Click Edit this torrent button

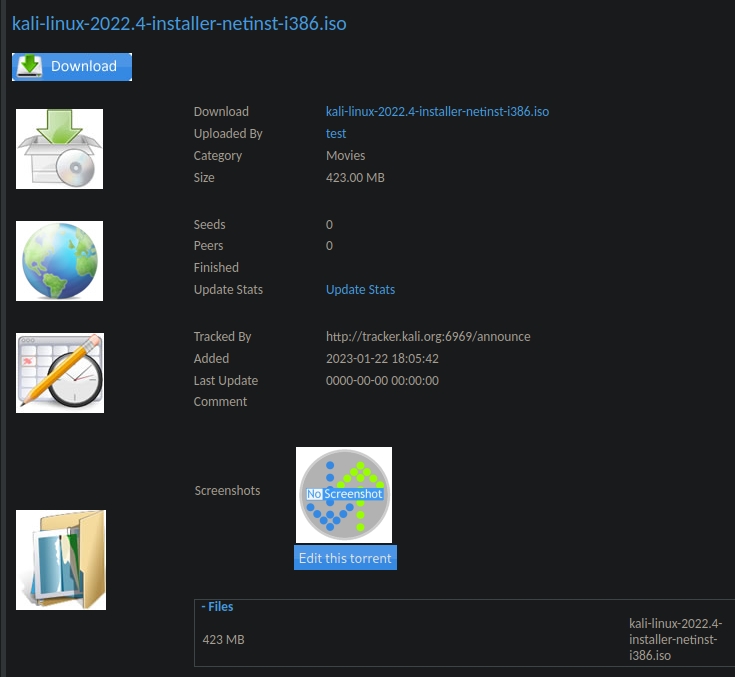pos(345,558)
